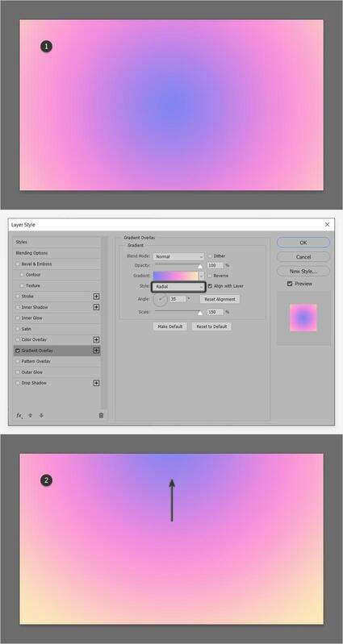Viewport: 343px width, 644px height.
Task: Open the gradient Style Radial dropdown
Action: pyautogui.click(x=178, y=287)
